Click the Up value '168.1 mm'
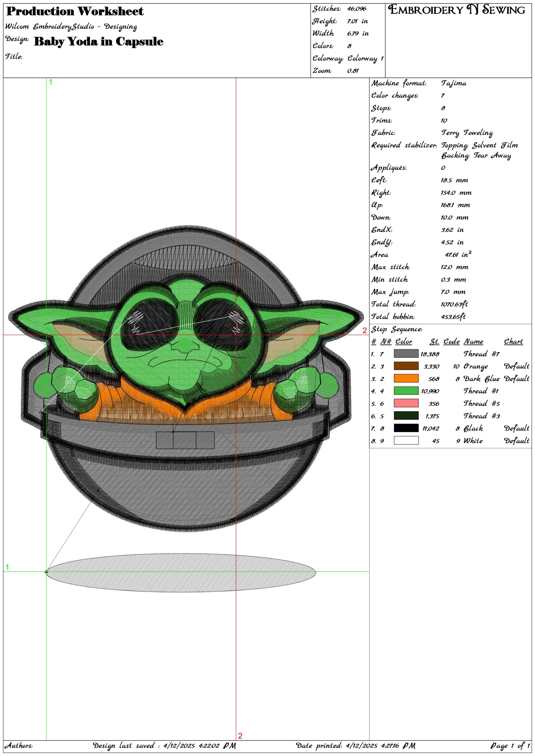This screenshot has width=535, height=756. pos(455,205)
